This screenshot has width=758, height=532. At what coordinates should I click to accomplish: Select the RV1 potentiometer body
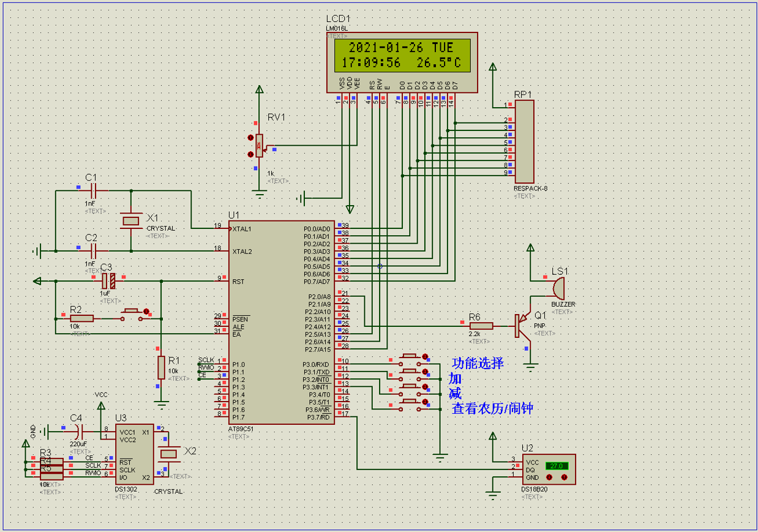click(260, 146)
